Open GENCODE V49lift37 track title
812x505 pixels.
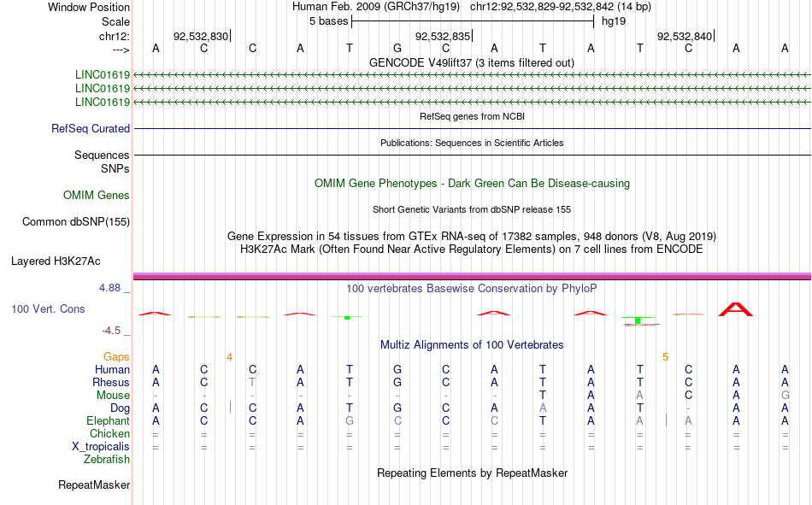point(472,62)
